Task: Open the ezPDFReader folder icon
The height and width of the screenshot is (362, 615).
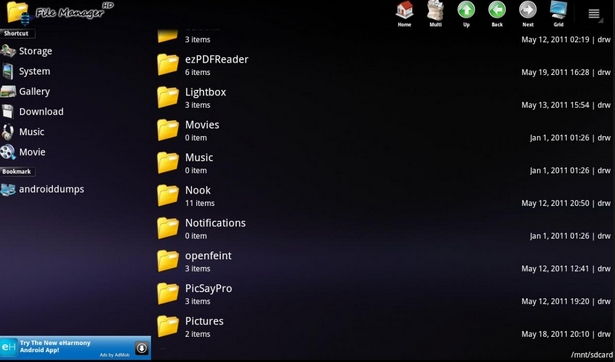Action: tap(168, 64)
